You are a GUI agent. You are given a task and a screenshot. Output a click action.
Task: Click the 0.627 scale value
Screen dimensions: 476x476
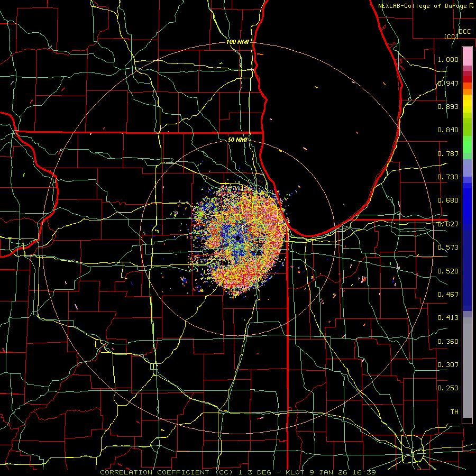point(448,224)
